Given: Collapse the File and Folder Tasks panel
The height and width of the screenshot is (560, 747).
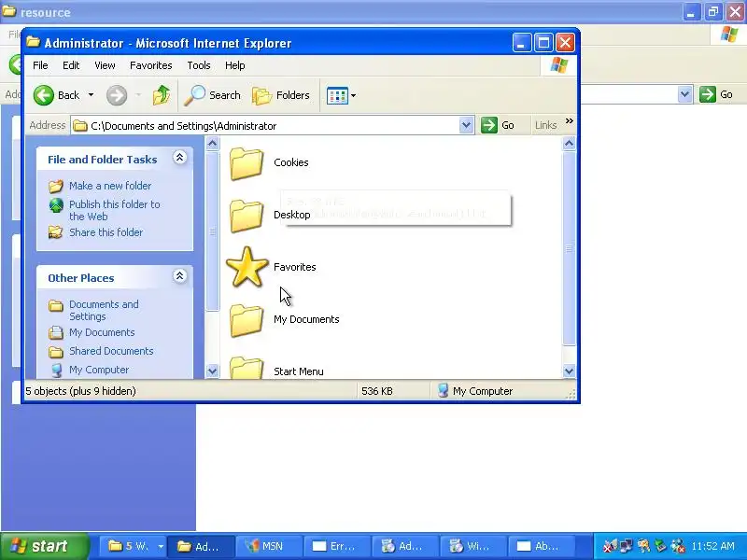Looking at the screenshot, I should tap(179, 158).
